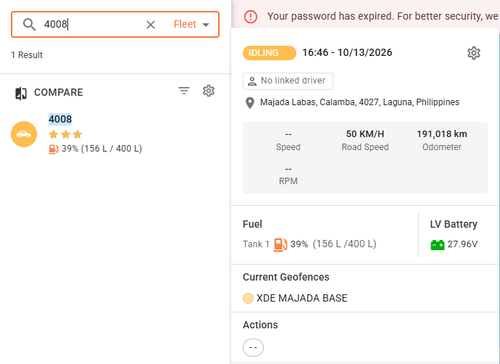Click the 27.96V battery value
The image size is (500, 364).
click(x=462, y=244)
